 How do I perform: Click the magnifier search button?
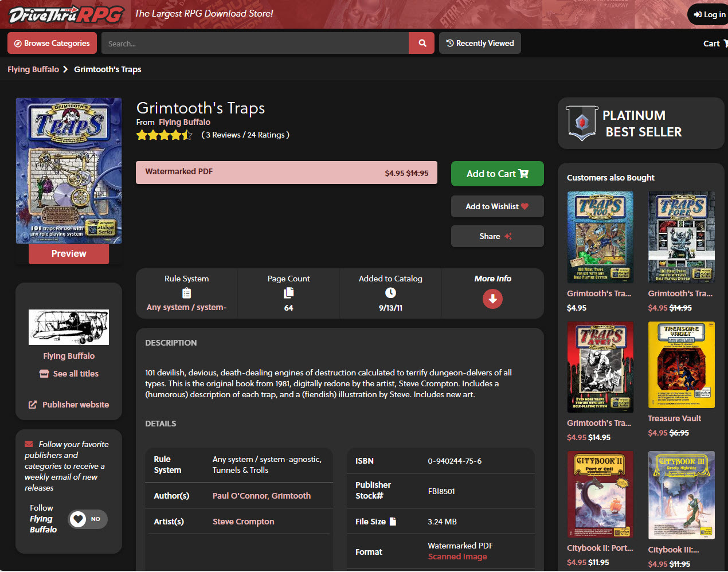[x=422, y=43]
